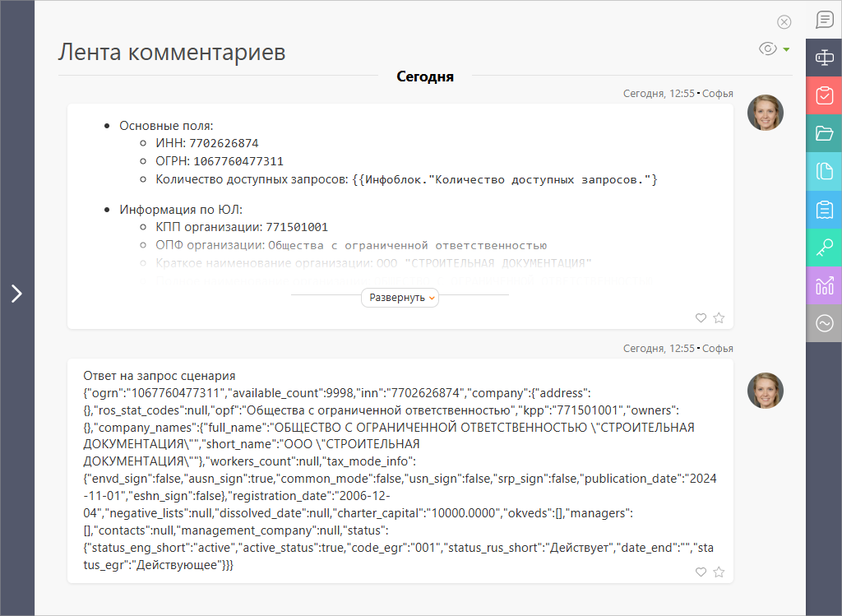This screenshot has height=616, width=842.
Task: Open the chat messages icon
Action: coord(824,20)
